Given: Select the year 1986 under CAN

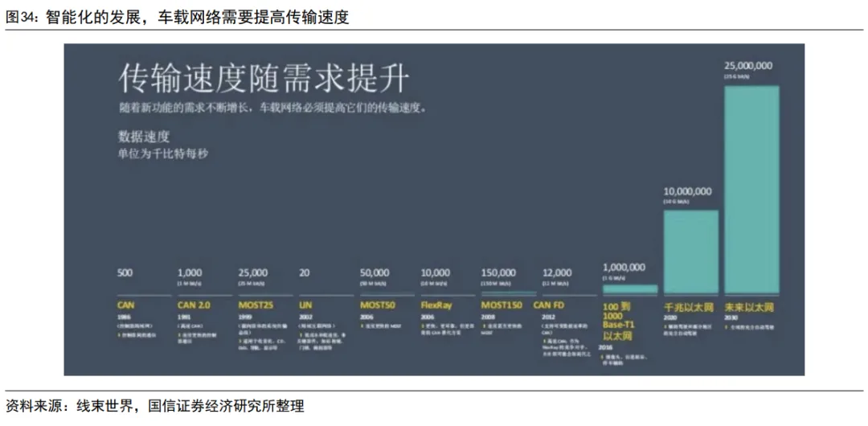Looking at the screenshot, I should pyautogui.click(x=124, y=318).
